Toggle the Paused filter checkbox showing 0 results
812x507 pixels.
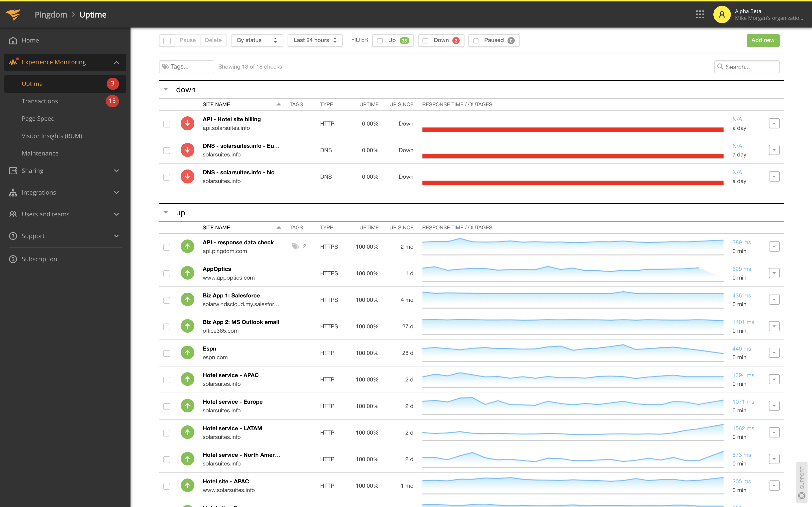[x=476, y=40]
